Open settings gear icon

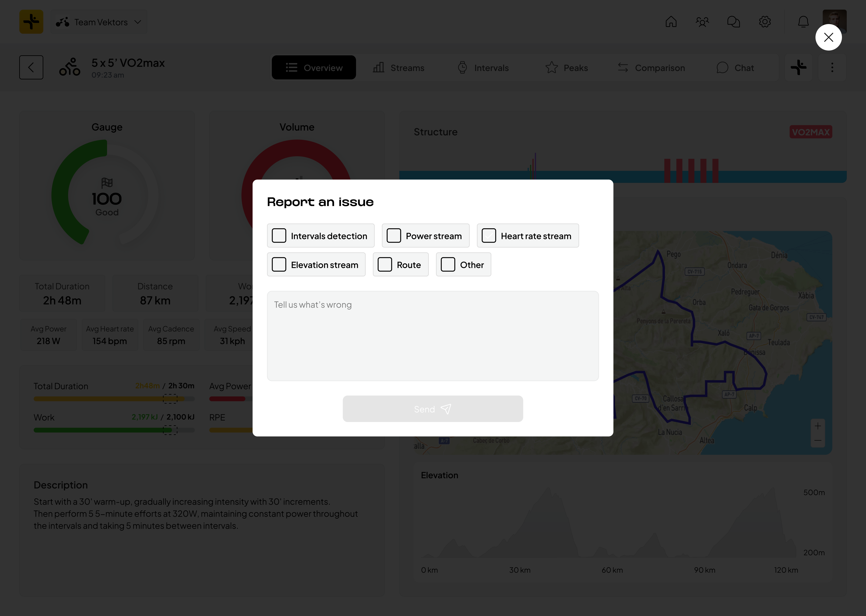point(765,22)
